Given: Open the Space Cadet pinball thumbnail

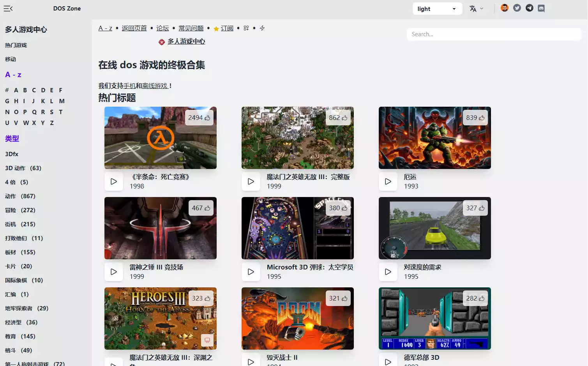Looking at the screenshot, I should point(298,228).
